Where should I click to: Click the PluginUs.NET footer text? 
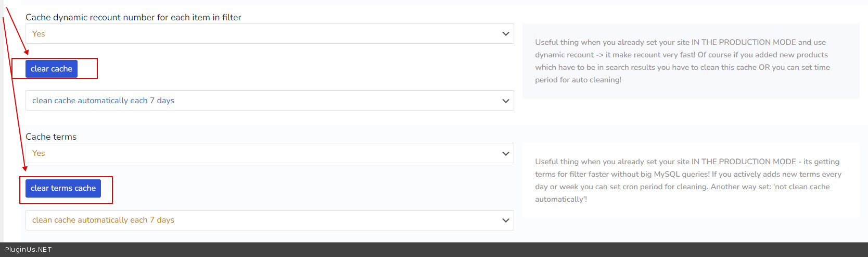(x=29, y=250)
